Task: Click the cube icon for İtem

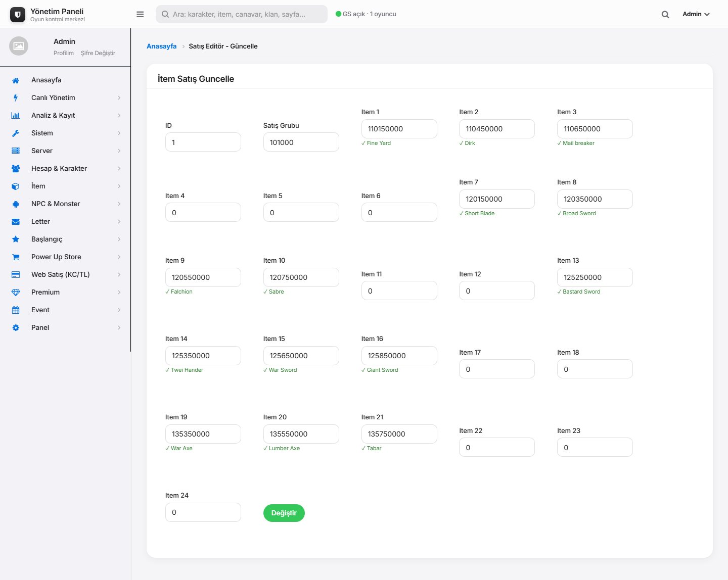Action: click(16, 186)
